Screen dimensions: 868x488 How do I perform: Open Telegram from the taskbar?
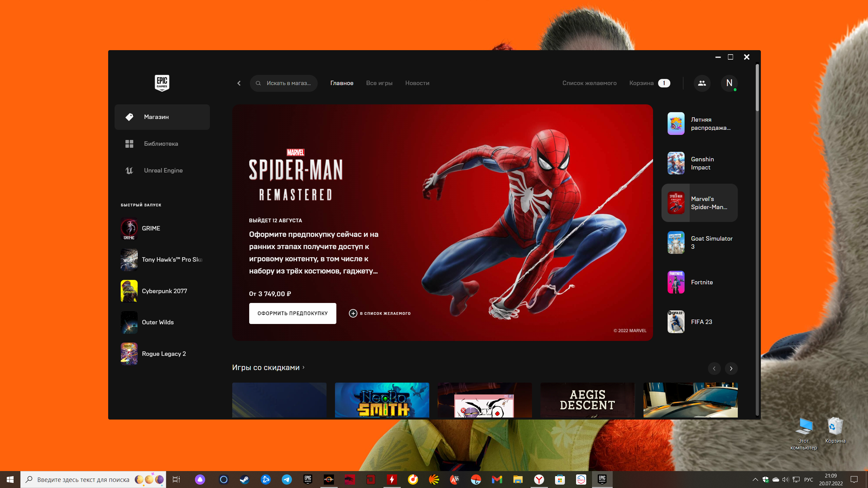coord(287,480)
